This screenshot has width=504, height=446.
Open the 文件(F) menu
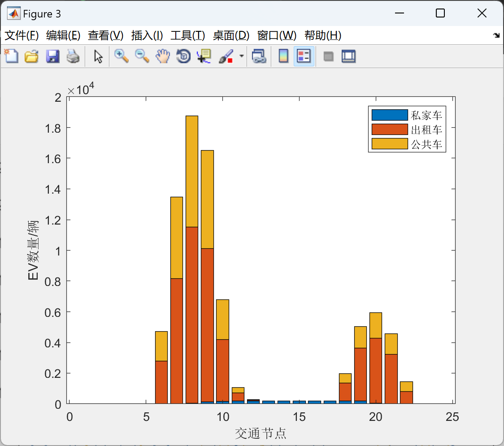[x=22, y=35]
